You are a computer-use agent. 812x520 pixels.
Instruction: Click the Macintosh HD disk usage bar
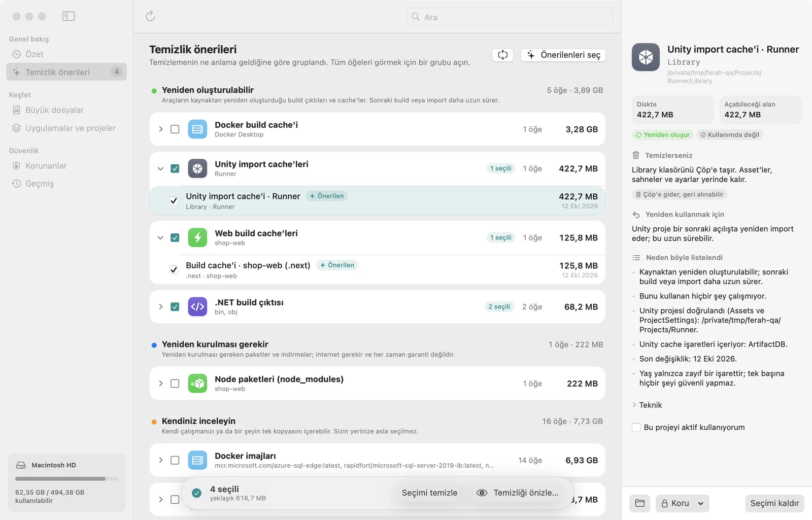[x=66, y=478]
